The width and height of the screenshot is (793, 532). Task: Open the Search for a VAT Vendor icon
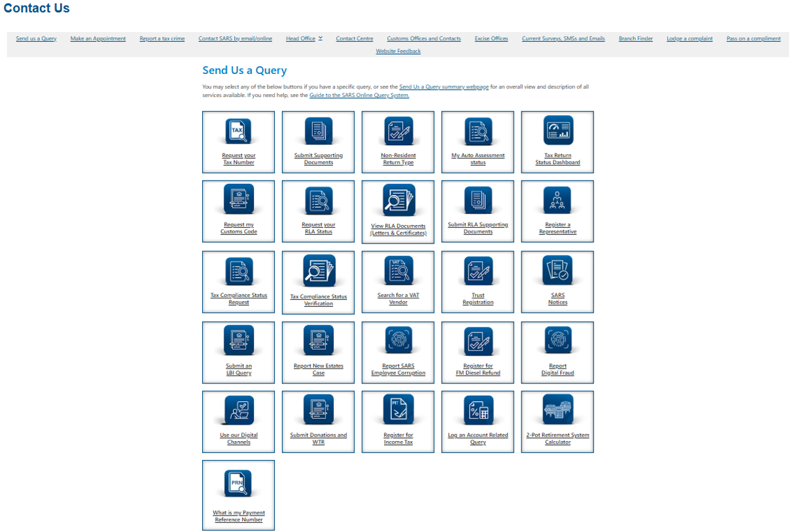398,271
